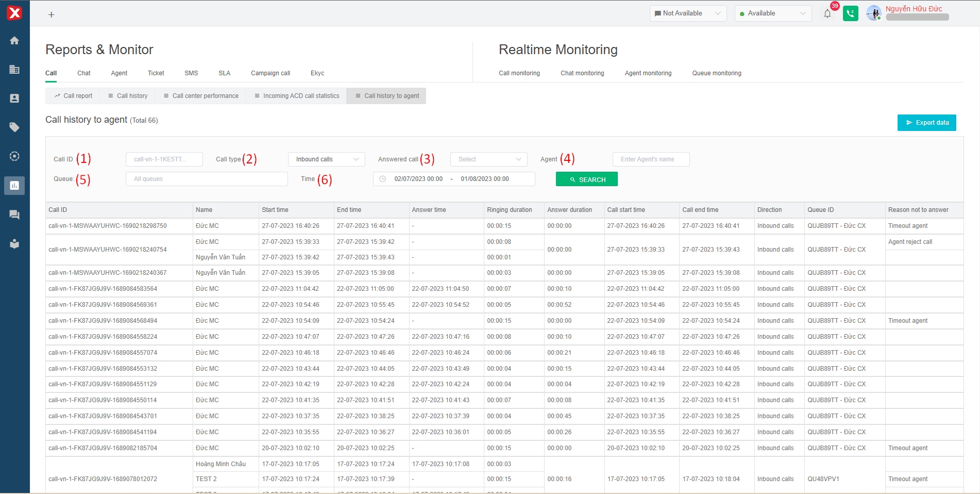Open the chat bubbles sidebar icon
The width and height of the screenshot is (980, 494).
coord(14,215)
